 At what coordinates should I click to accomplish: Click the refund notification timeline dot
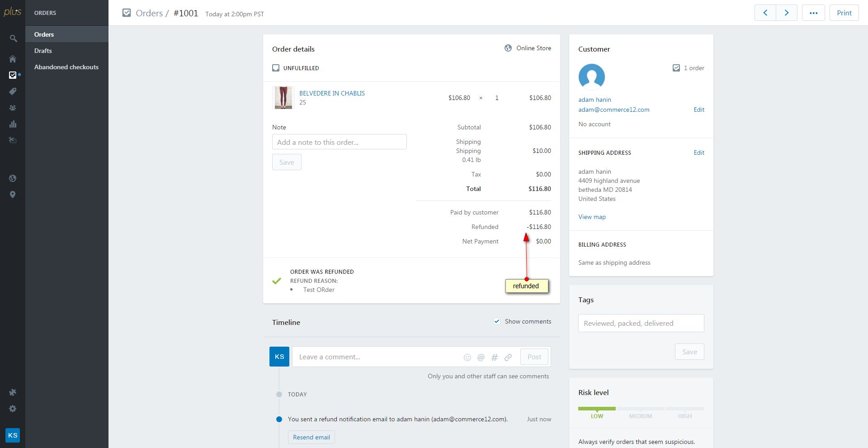tap(279, 419)
